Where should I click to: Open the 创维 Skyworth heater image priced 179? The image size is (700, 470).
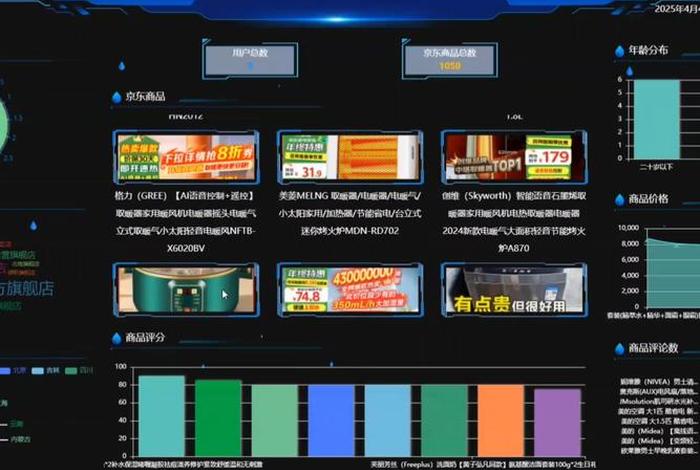[x=514, y=157]
